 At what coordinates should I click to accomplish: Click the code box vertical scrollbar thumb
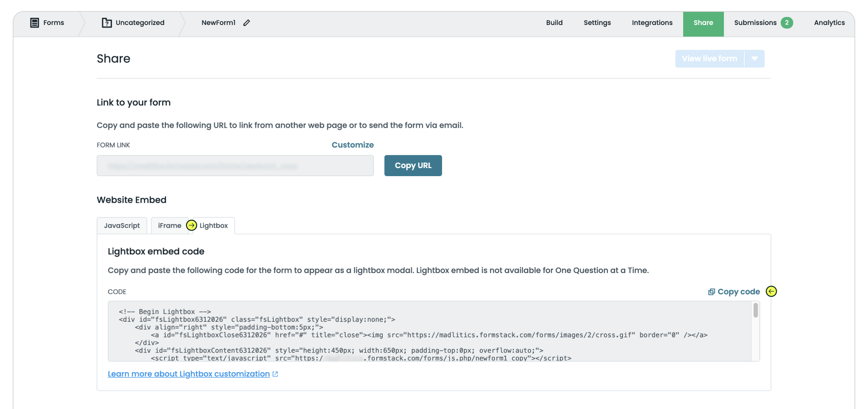pos(756,310)
